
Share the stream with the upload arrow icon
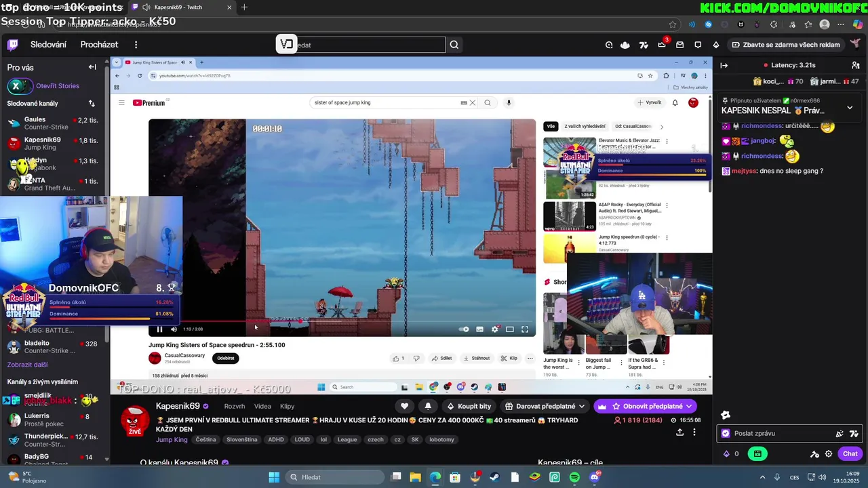[x=679, y=432]
